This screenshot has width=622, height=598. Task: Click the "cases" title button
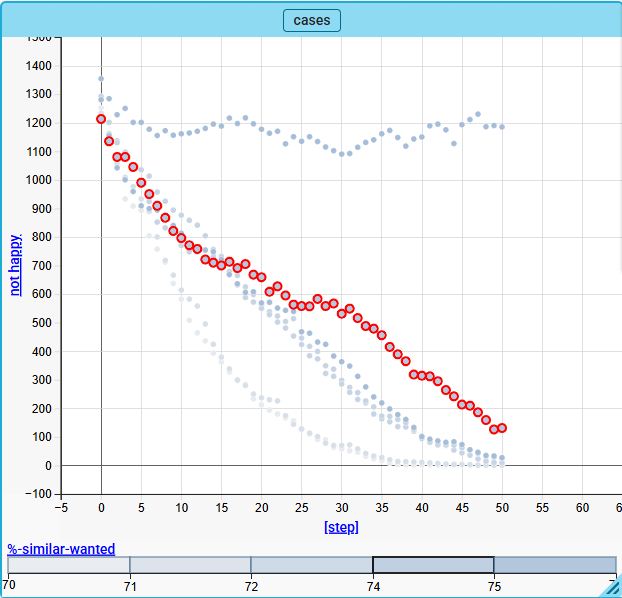(312, 20)
